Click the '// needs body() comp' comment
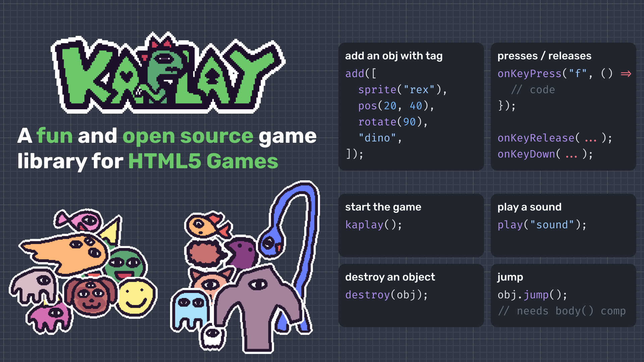Image resolution: width=644 pixels, height=362 pixels. [x=562, y=311]
